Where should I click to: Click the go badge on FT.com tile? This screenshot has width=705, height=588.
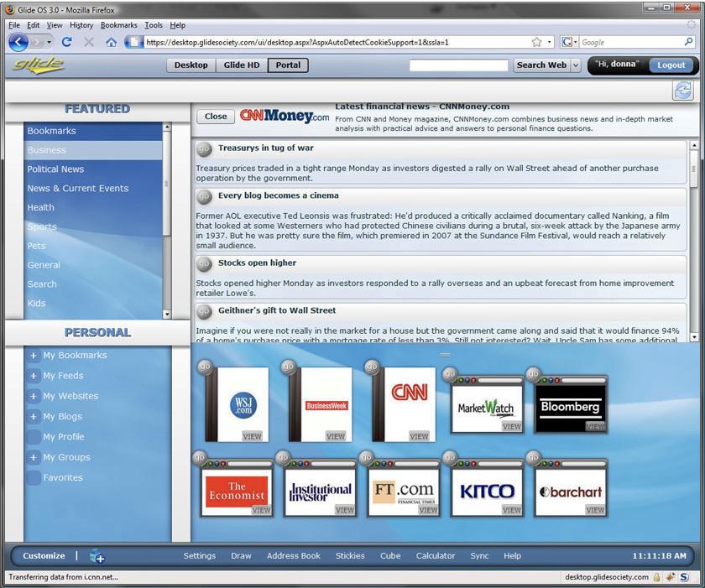point(367,457)
